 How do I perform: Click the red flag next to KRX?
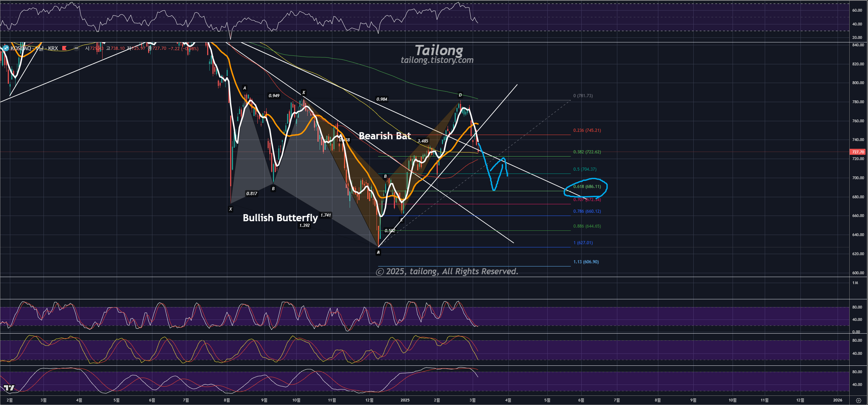pyautogui.click(x=64, y=48)
